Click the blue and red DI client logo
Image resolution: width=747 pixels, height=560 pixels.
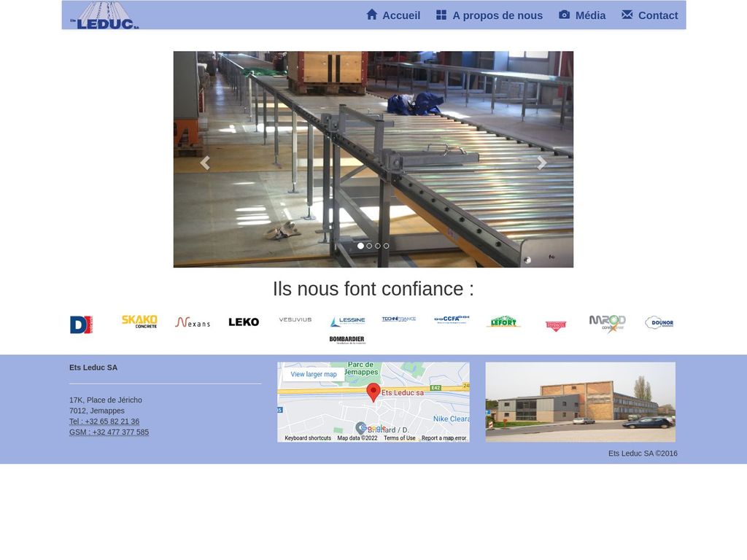(x=81, y=324)
